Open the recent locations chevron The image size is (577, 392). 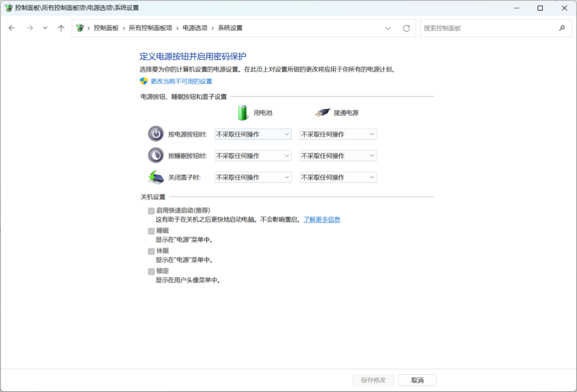pos(45,28)
